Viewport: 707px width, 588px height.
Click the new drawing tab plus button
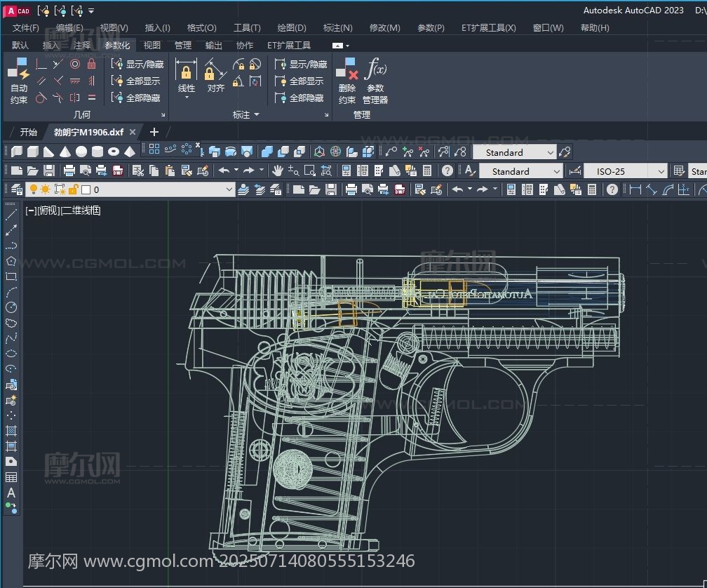(154, 132)
